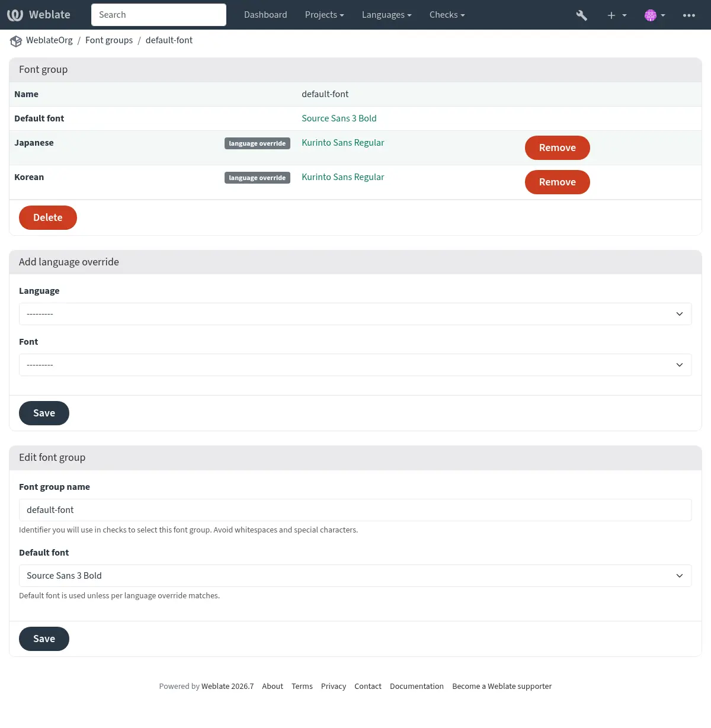Open default-font breadcrumb link
Viewport: 711px width, 728px height.
click(169, 40)
